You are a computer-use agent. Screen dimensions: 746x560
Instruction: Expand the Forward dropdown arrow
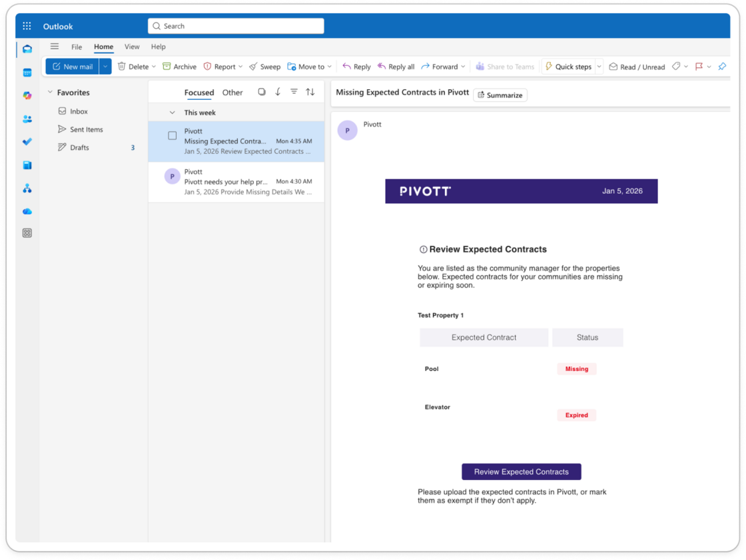coord(463,67)
